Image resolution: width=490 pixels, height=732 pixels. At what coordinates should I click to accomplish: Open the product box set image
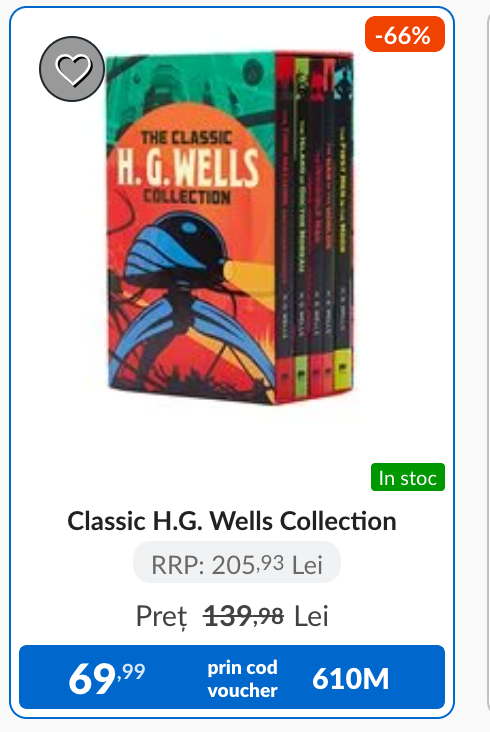(230, 227)
